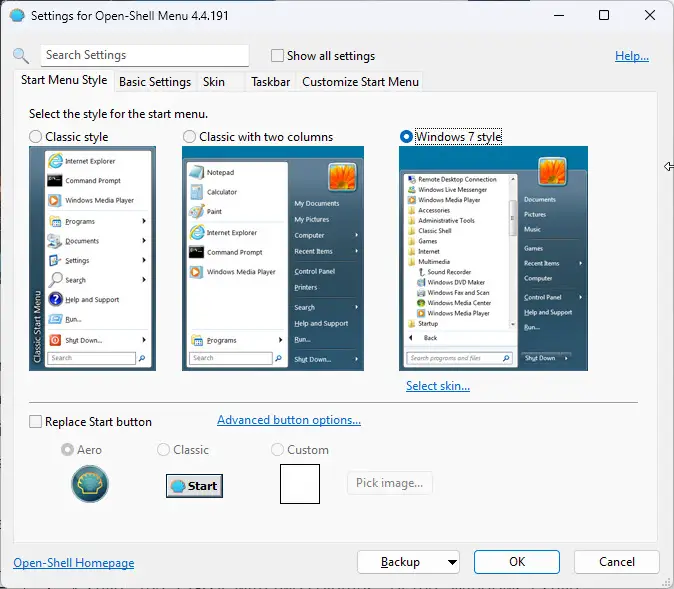Switch to the Basic Settings tab
674x589 pixels.
click(x=155, y=82)
